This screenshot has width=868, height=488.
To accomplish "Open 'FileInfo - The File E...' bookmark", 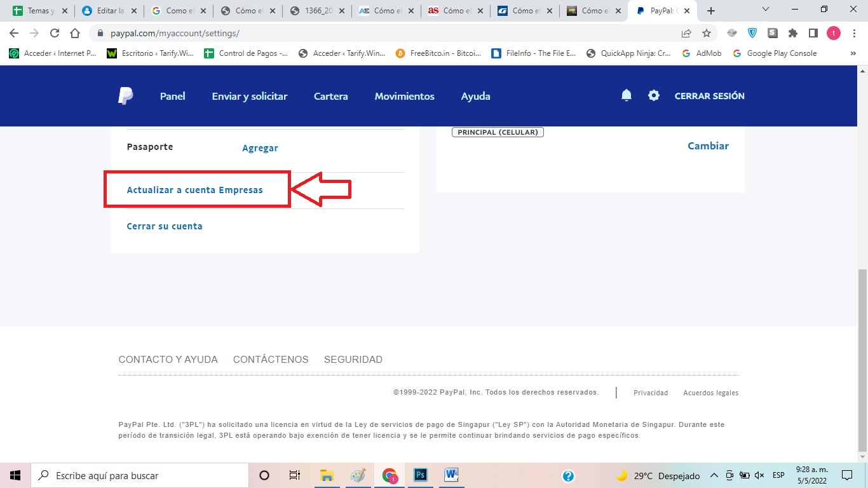I will [534, 53].
